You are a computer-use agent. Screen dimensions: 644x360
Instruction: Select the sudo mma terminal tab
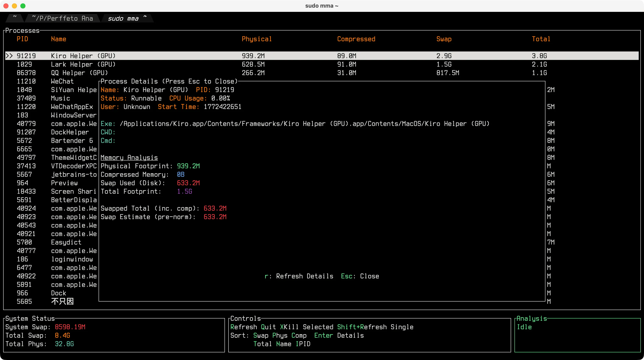pos(127,18)
